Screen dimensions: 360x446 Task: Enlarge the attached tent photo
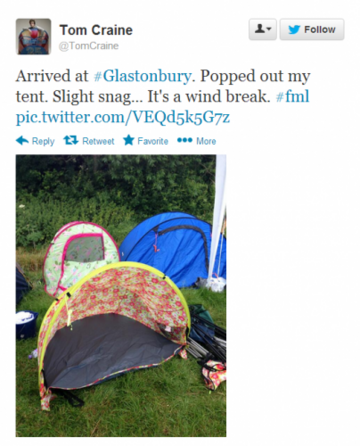click(x=121, y=296)
